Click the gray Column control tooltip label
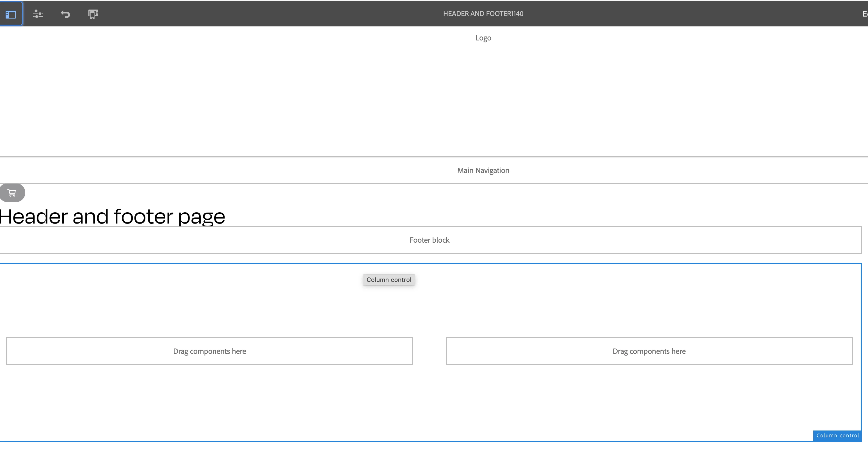The image size is (868, 451). click(x=389, y=280)
